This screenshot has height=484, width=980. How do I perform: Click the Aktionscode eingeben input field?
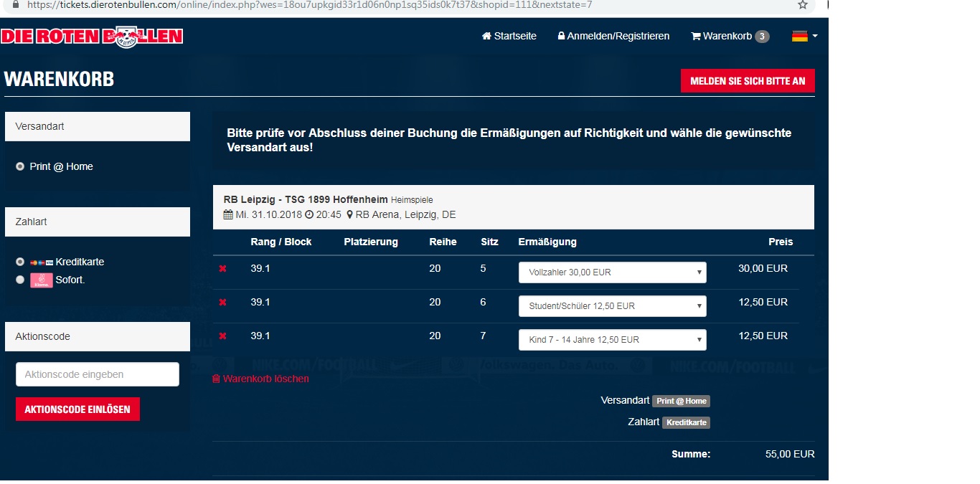point(98,374)
